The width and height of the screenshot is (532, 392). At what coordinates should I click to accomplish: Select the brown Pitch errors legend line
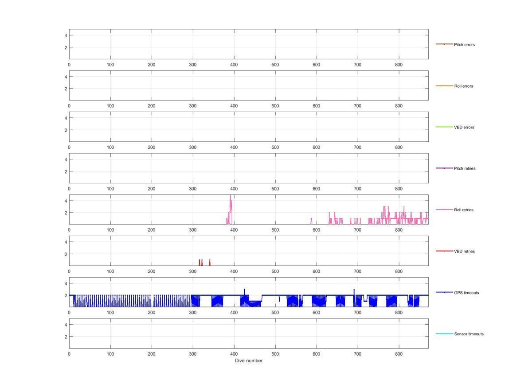tap(444, 44)
